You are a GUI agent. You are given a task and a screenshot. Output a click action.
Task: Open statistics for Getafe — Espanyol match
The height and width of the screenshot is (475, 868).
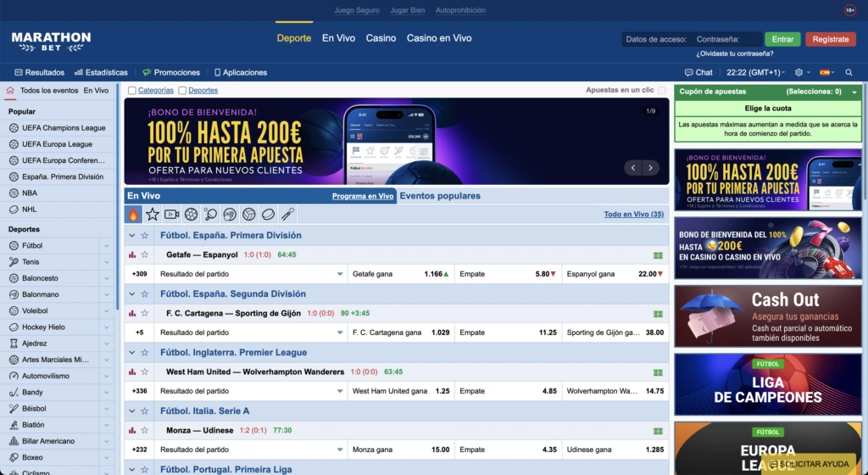tap(131, 254)
